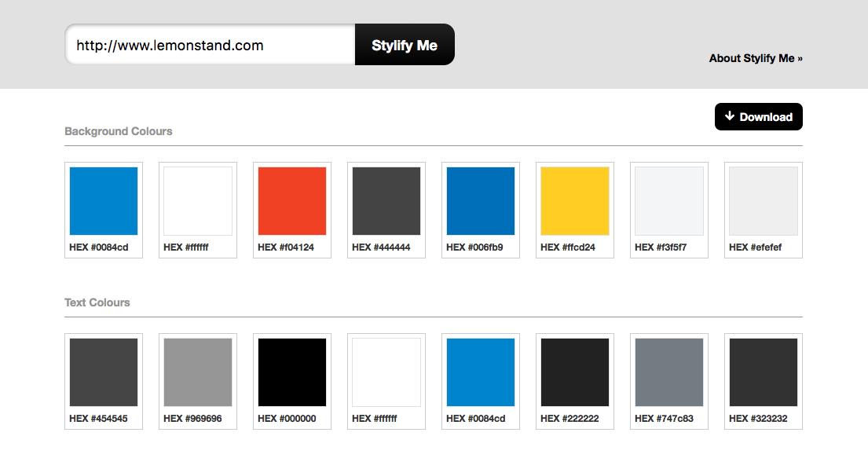
Task: Pick the red #f04124 background swatch
Action: pos(292,201)
